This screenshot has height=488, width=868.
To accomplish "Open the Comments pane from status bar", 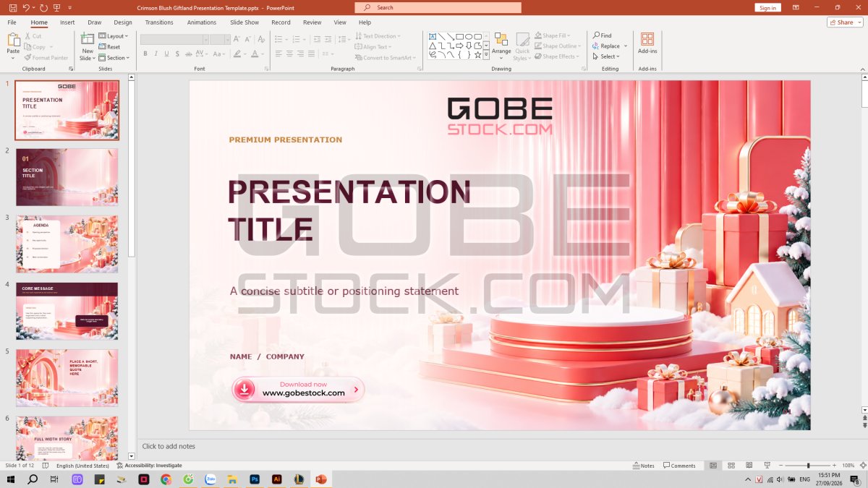I will [680, 466].
